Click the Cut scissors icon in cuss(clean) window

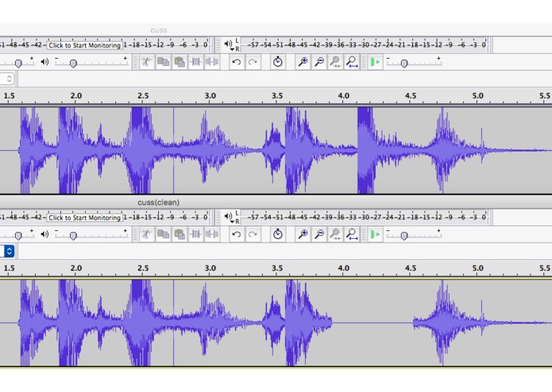(x=146, y=235)
